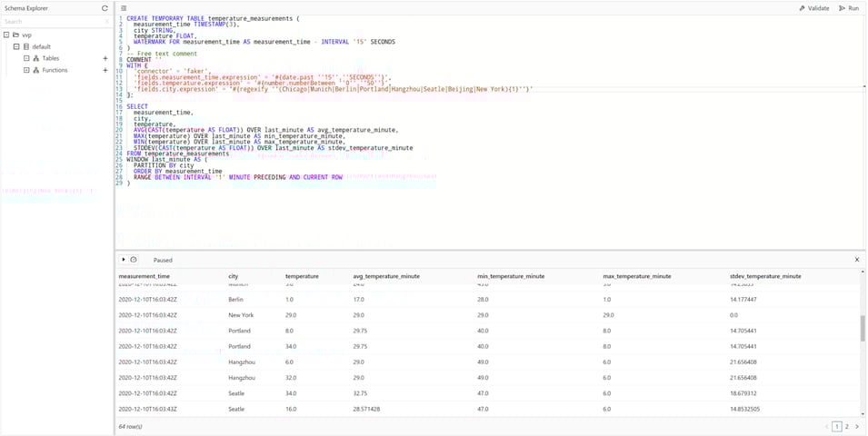Viewport: 868px width, 436px height.
Task: Click the results table vertical scrollbar
Action: click(x=863, y=327)
